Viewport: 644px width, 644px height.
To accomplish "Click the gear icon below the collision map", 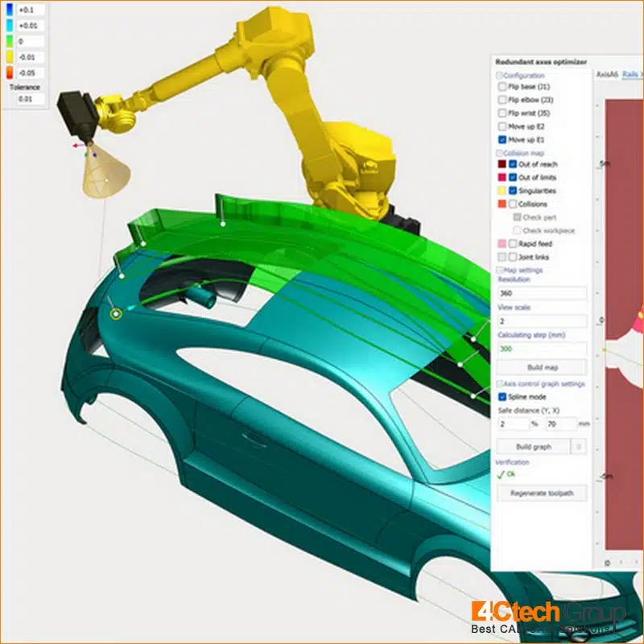I will [x=608, y=563].
